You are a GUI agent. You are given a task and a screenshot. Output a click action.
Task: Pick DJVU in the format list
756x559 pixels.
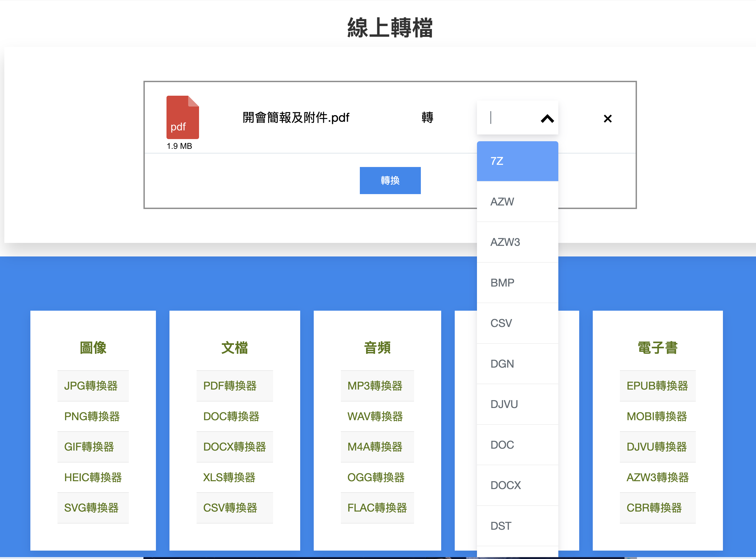(517, 404)
